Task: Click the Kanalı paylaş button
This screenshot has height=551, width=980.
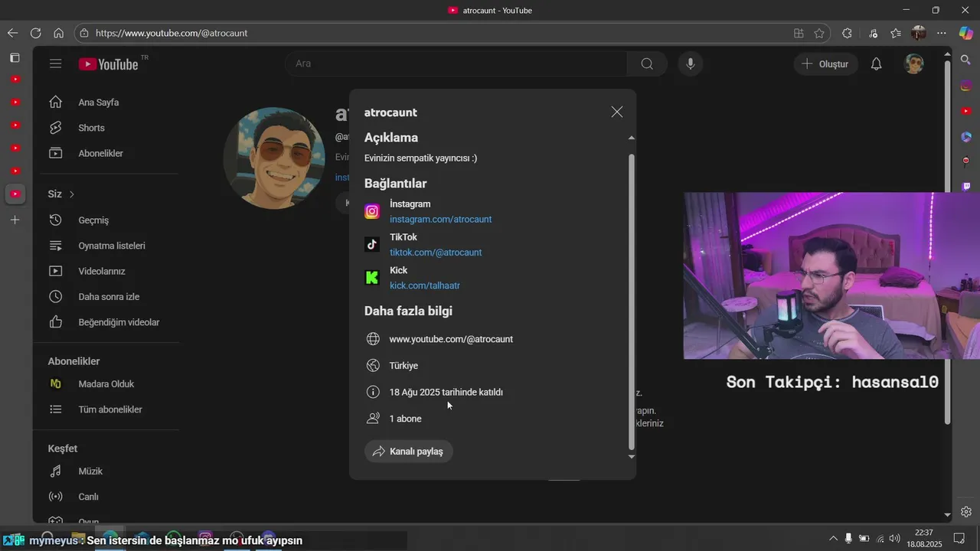Action: [409, 452]
